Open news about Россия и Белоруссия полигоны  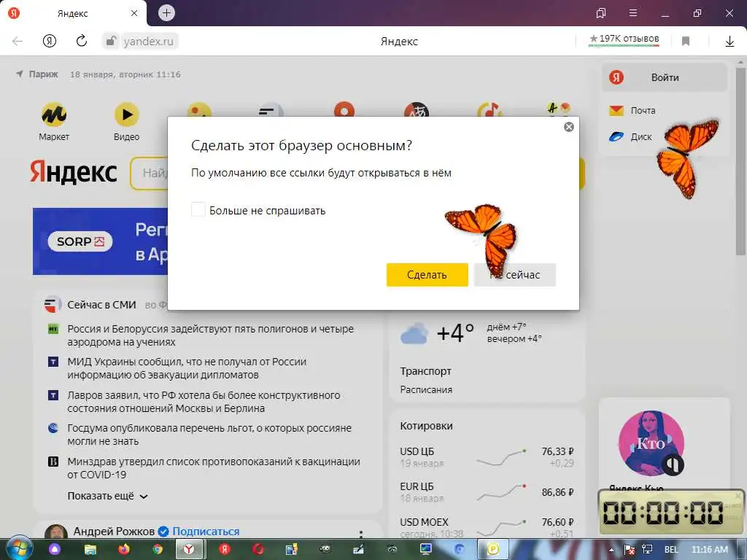tap(211, 335)
